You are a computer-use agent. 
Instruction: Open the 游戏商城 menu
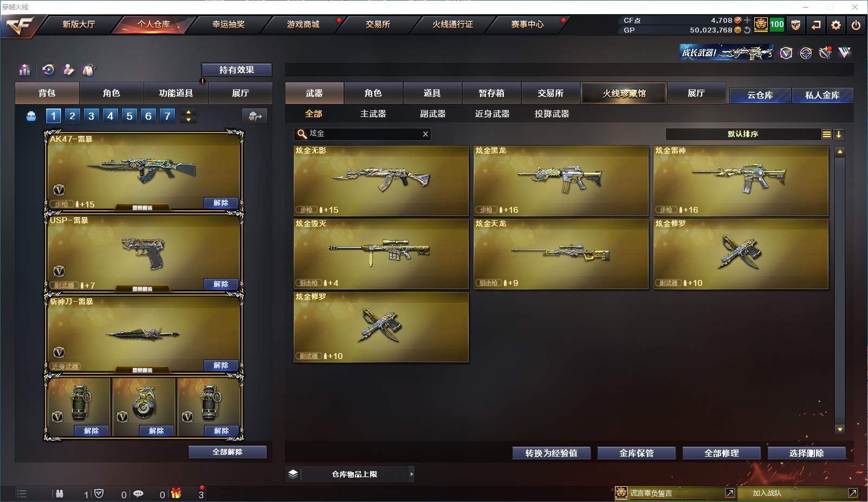click(x=303, y=24)
